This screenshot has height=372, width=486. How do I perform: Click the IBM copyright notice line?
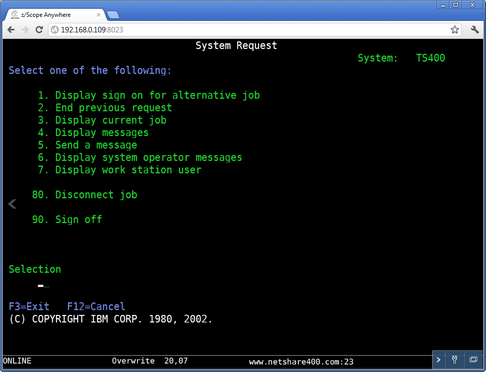110,319
